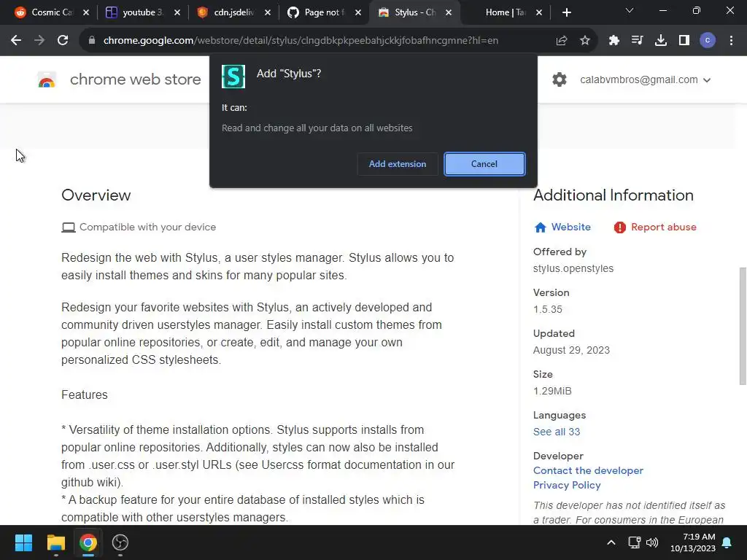Click Contact the developer link
This screenshot has height=560, width=747.
589,470
